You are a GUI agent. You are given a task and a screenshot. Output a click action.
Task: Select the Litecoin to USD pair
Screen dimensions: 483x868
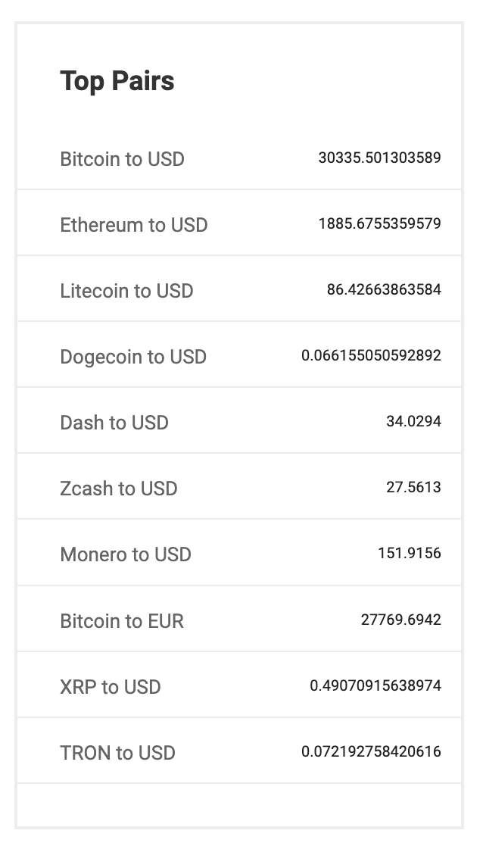point(126,291)
